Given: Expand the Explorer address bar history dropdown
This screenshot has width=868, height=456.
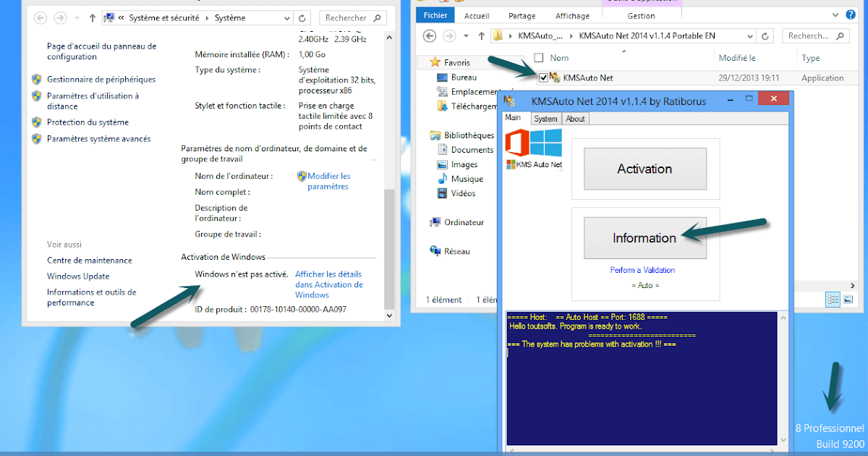Looking at the screenshot, I should [x=752, y=35].
